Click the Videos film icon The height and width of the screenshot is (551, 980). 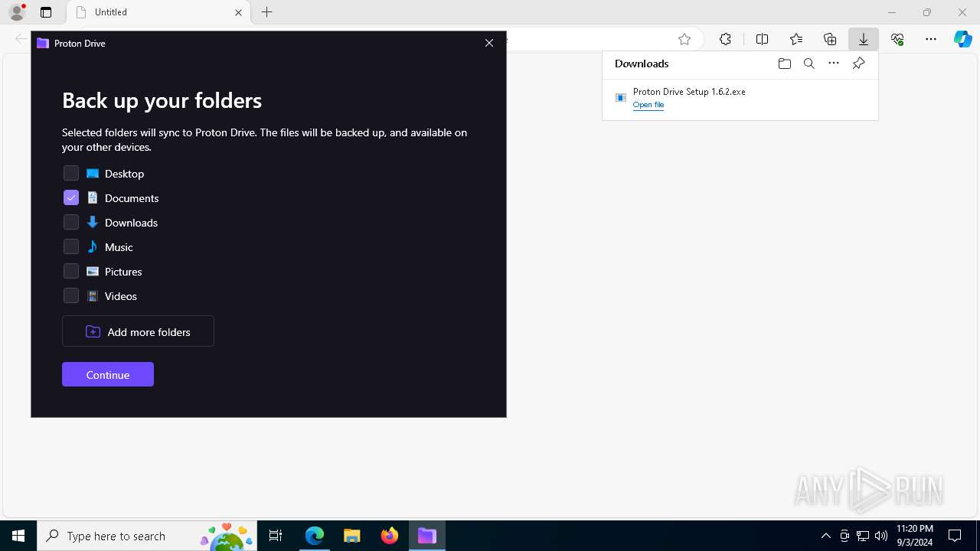point(93,295)
